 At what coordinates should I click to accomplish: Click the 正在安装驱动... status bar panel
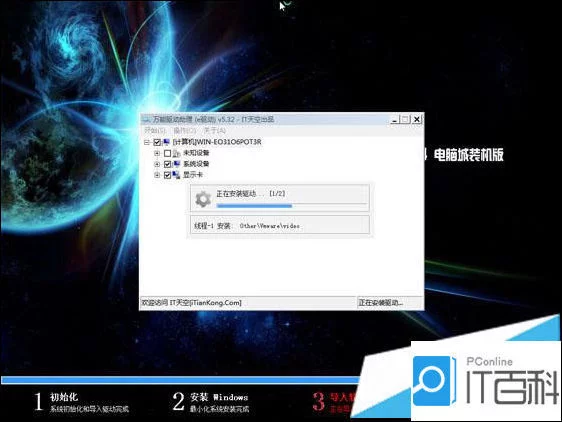(x=389, y=303)
